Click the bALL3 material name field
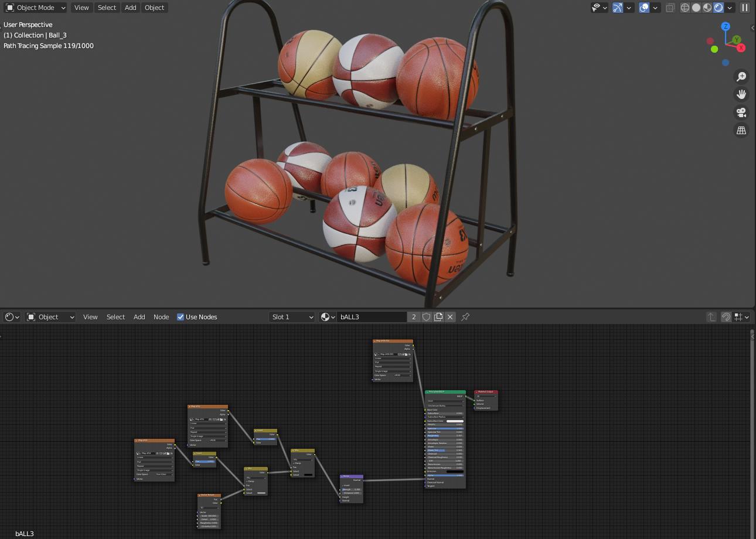The image size is (756, 539). pos(372,317)
